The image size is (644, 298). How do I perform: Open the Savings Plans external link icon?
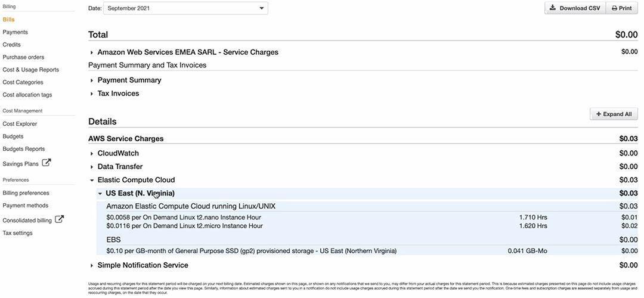coord(47,163)
